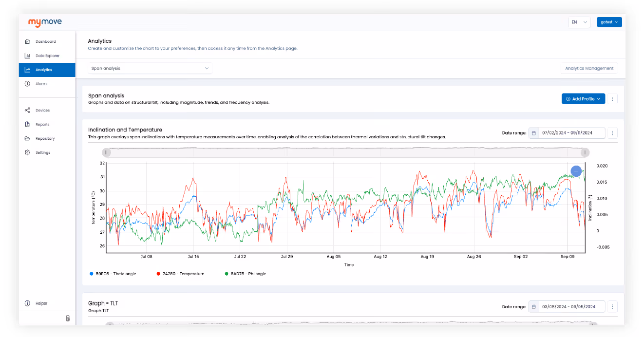Open three-dot menu of Inclination and Temperature chart
Image resolution: width=644 pixels, height=337 pixels.
pyautogui.click(x=613, y=133)
